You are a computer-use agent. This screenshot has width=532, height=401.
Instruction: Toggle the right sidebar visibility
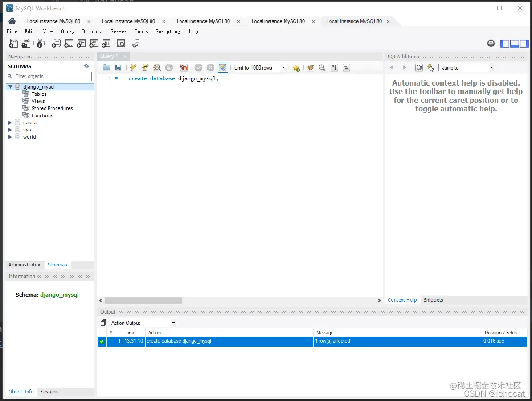(524, 43)
